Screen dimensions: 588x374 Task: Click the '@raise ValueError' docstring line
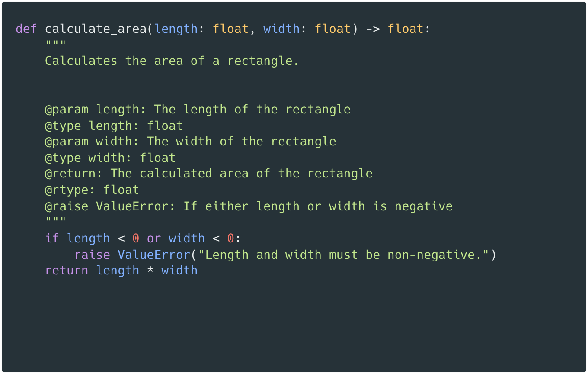click(249, 206)
